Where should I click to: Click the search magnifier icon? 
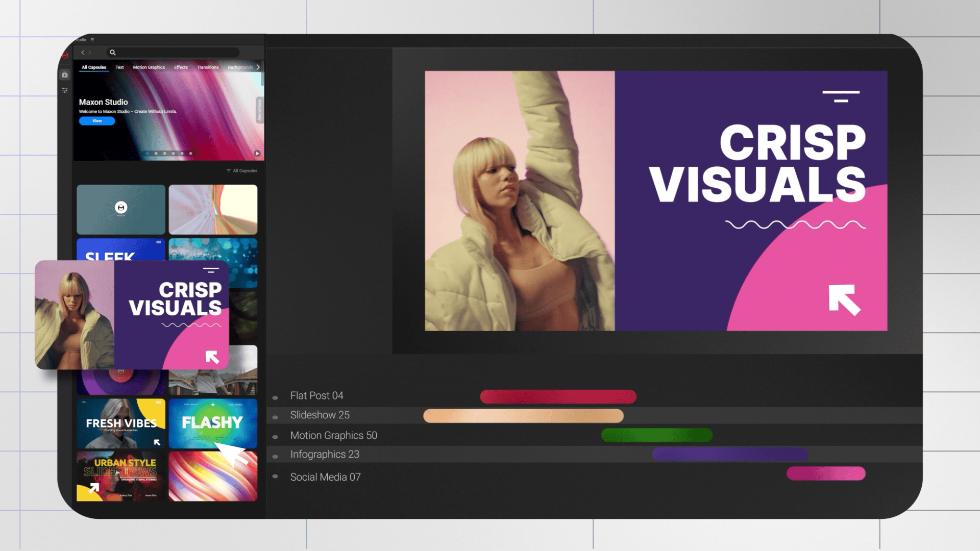point(113,53)
